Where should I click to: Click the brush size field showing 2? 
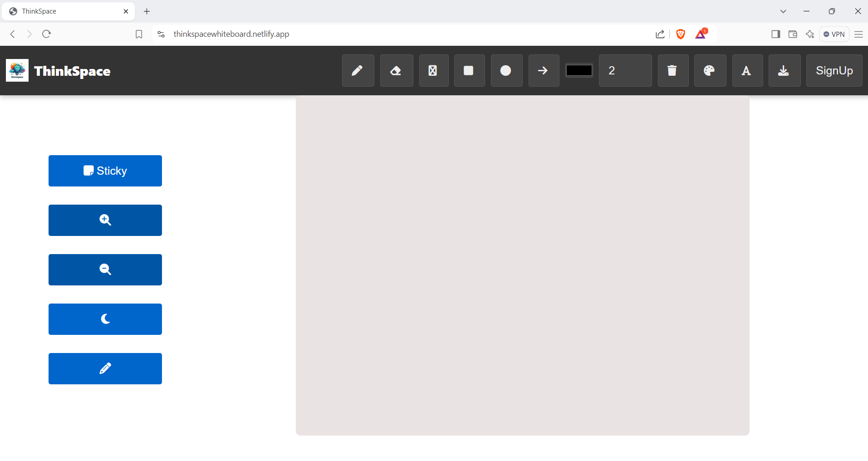pyautogui.click(x=625, y=70)
